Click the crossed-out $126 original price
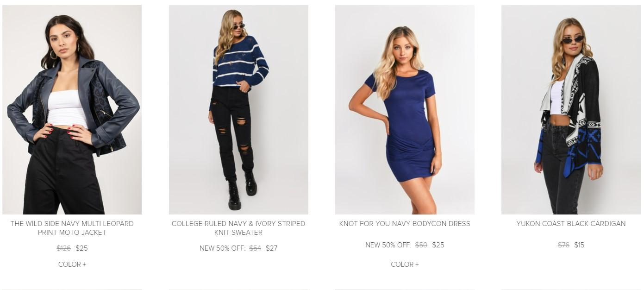 click(64, 248)
